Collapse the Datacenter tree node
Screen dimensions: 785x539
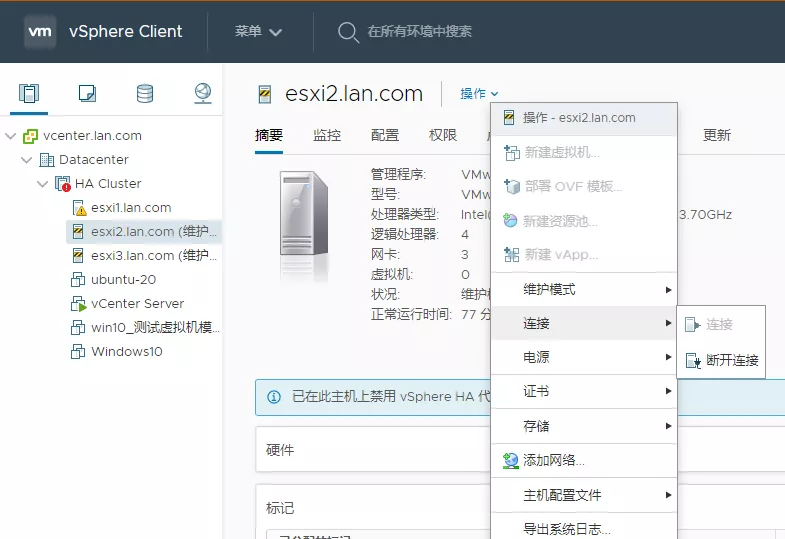pyautogui.click(x=27, y=160)
